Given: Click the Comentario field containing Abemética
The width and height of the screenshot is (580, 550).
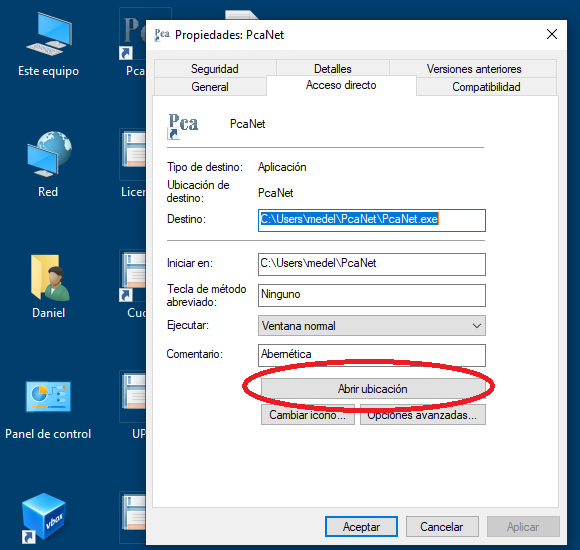Looking at the screenshot, I should tap(372, 355).
